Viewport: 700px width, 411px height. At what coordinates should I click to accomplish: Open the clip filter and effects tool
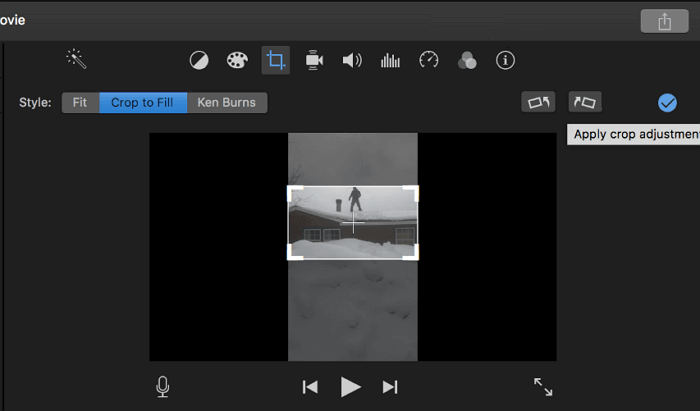pyautogui.click(x=467, y=61)
